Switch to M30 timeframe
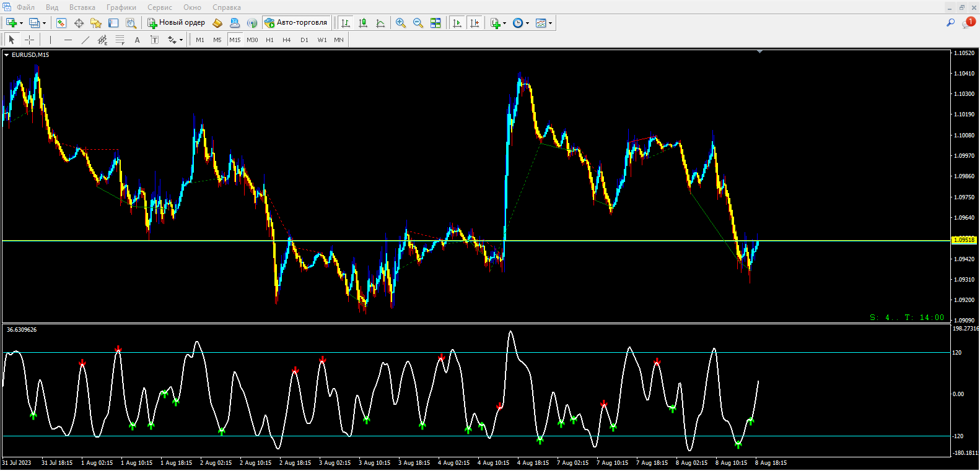 click(252, 40)
